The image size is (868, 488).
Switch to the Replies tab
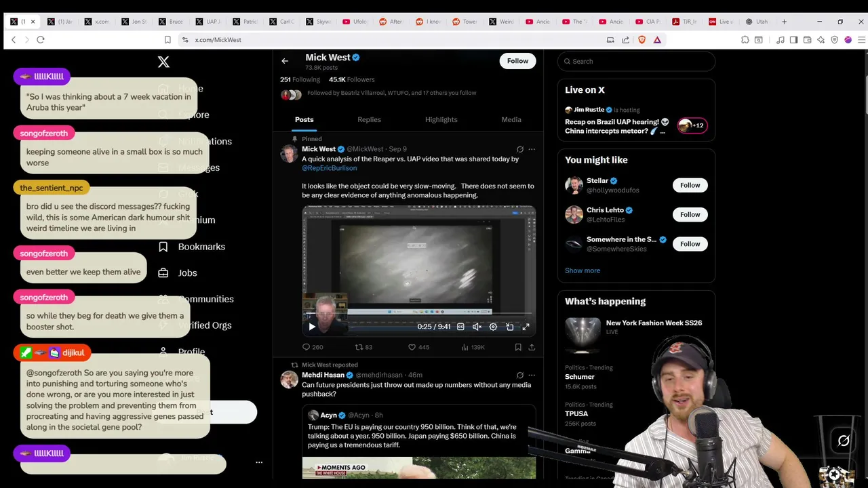[x=369, y=119]
